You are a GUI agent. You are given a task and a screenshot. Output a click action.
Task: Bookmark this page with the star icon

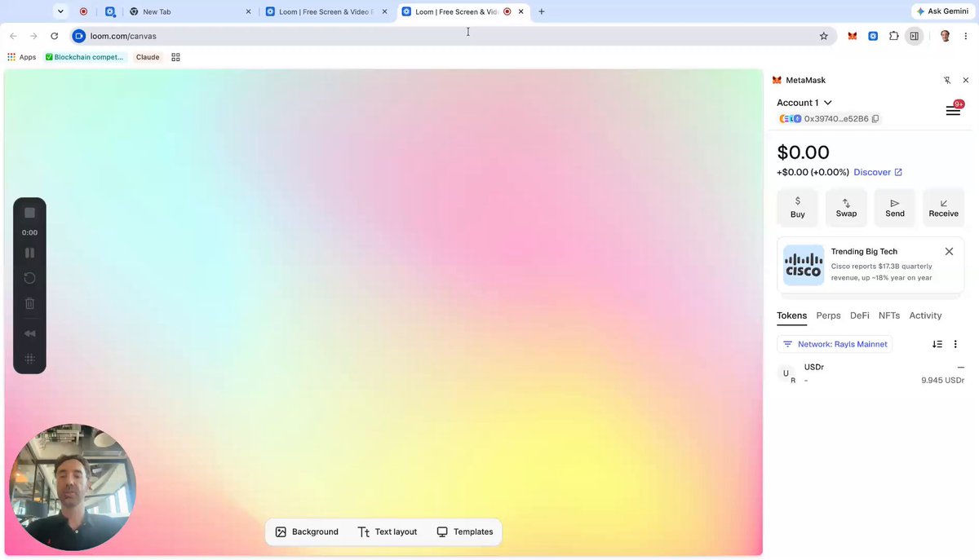click(824, 36)
